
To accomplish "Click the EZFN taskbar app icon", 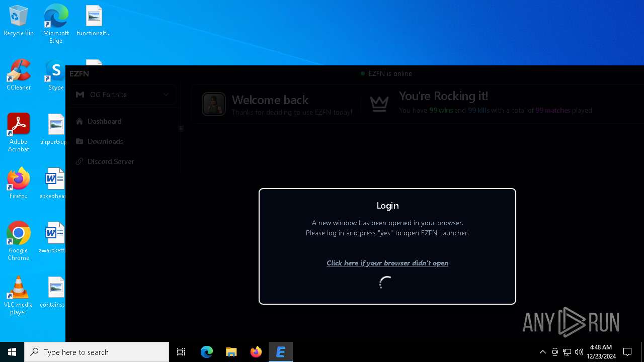I will point(281,352).
